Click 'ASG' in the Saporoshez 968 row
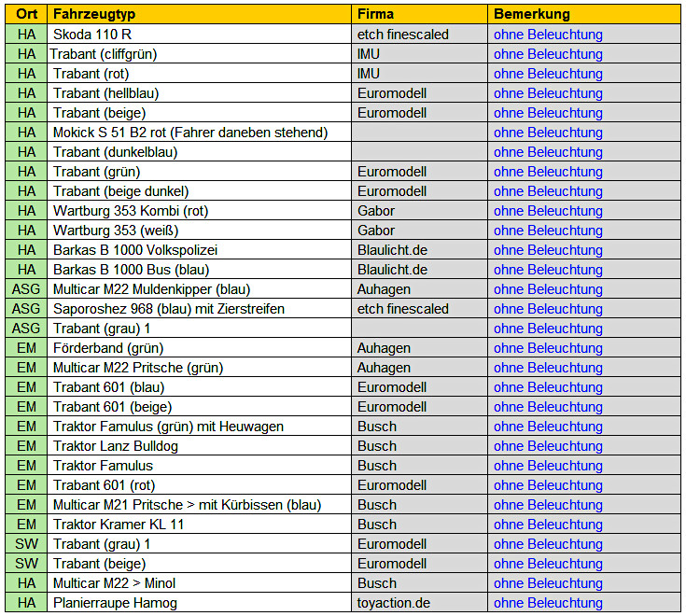 coord(26,309)
